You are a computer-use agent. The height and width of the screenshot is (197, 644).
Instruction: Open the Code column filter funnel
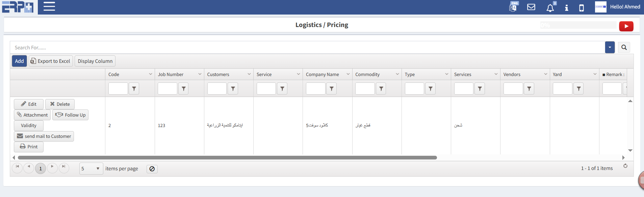(134, 89)
